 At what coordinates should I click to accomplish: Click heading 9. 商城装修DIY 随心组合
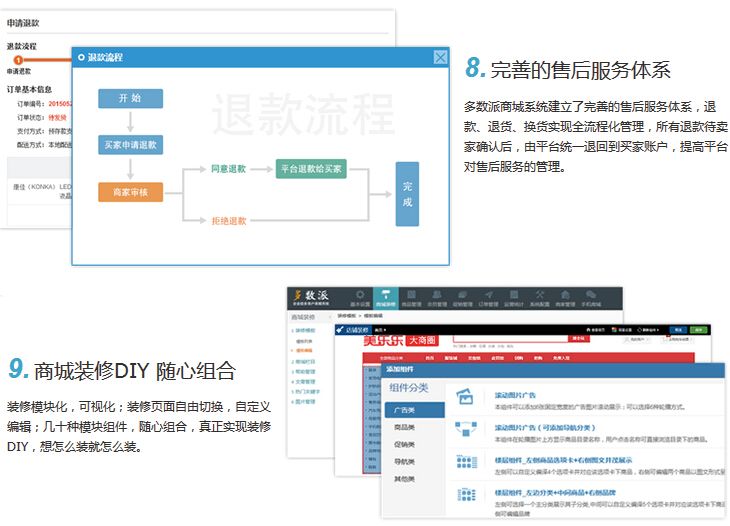(122, 370)
